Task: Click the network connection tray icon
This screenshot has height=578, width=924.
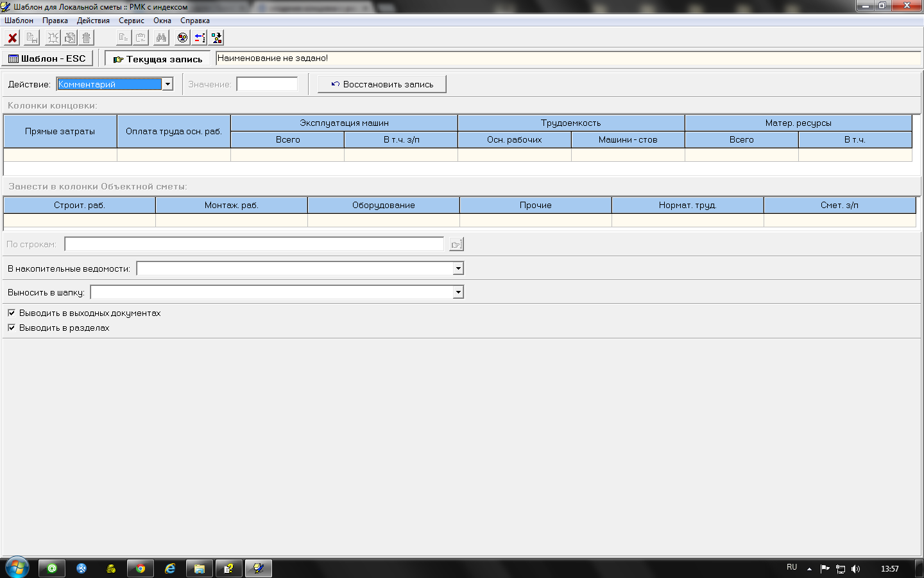Action: [x=841, y=568]
